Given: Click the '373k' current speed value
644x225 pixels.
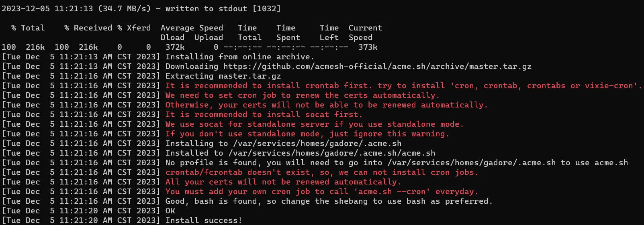Looking at the screenshot, I should pyautogui.click(x=368, y=47).
